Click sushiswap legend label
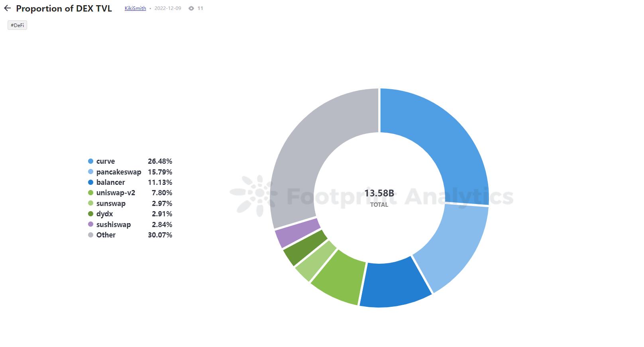644x347 pixels. pos(113,225)
